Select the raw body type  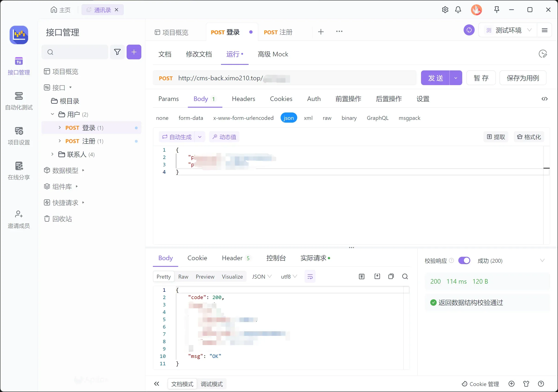[327, 118]
